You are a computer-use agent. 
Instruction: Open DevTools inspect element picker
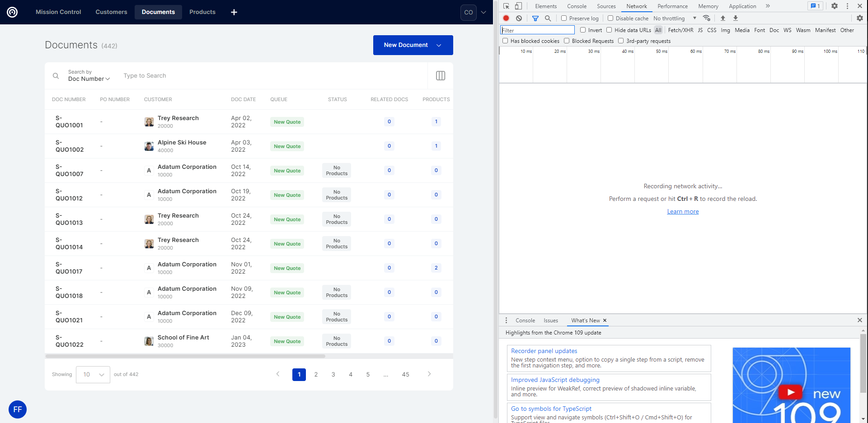(506, 6)
